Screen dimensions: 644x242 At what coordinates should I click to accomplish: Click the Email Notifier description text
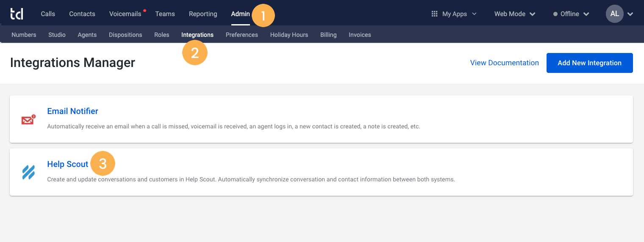[x=233, y=126]
